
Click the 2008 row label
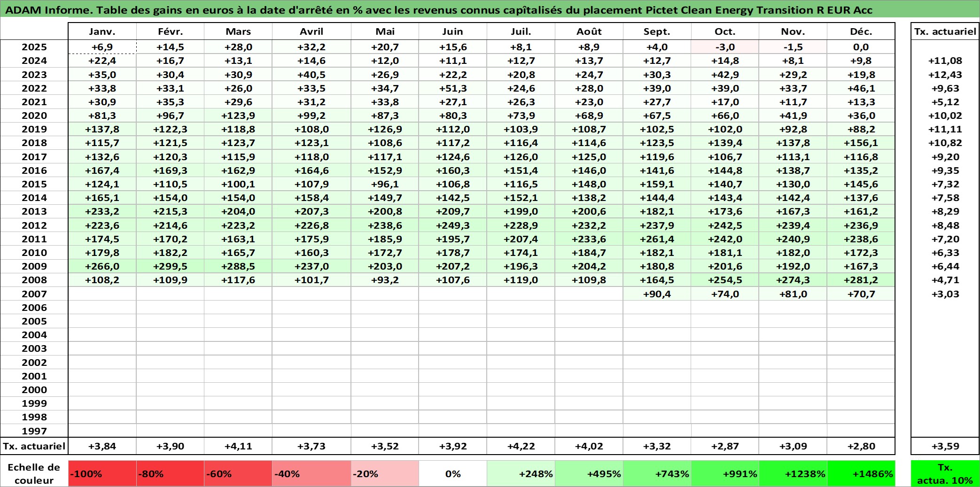pos(34,280)
